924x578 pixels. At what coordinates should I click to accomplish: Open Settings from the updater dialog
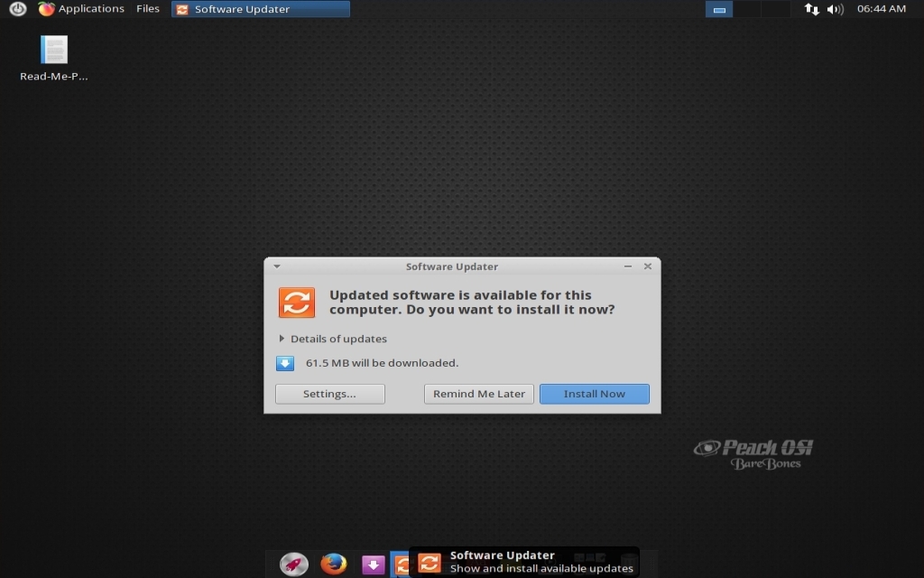329,394
